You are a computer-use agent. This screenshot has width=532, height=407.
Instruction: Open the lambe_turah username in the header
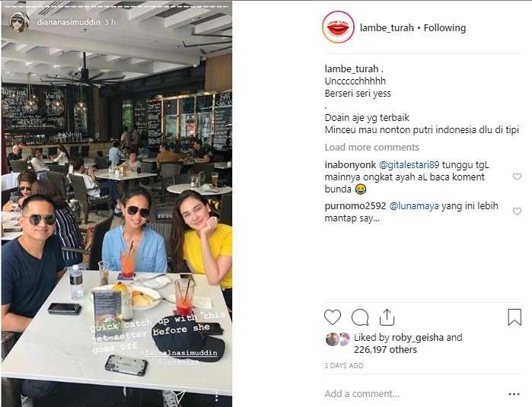387,28
